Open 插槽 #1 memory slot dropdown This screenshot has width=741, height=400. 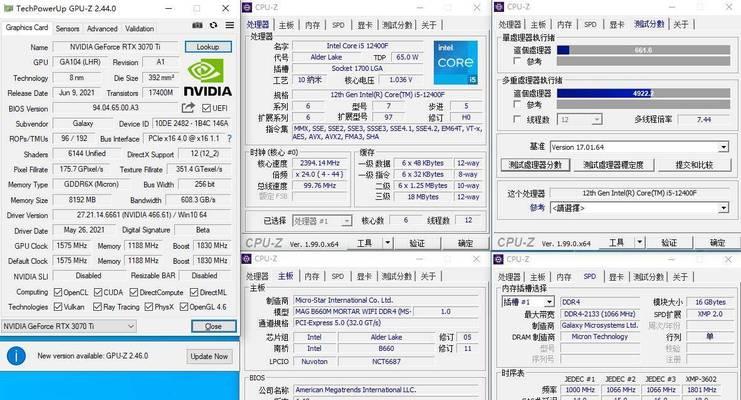(x=527, y=302)
